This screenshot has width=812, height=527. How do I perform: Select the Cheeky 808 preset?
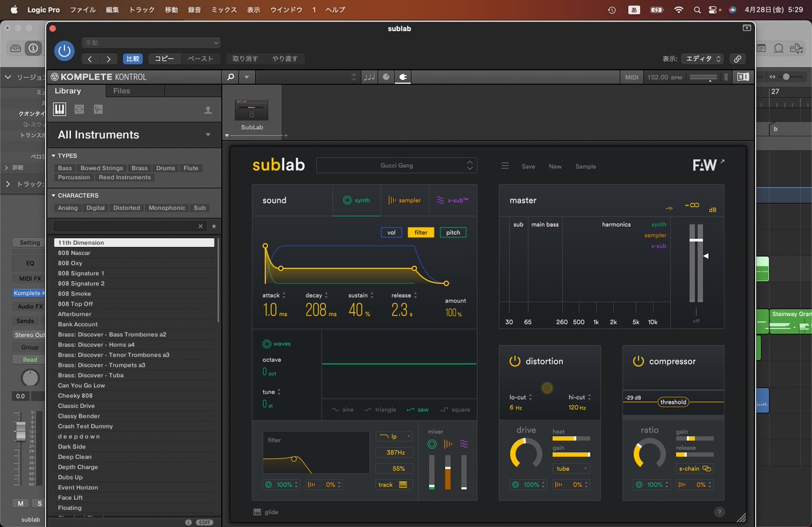pyautogui.click(x=134, y=396)
